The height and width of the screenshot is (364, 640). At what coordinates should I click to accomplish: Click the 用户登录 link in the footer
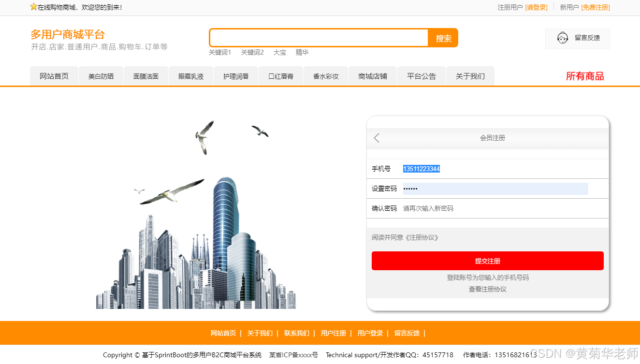(370, 333)
